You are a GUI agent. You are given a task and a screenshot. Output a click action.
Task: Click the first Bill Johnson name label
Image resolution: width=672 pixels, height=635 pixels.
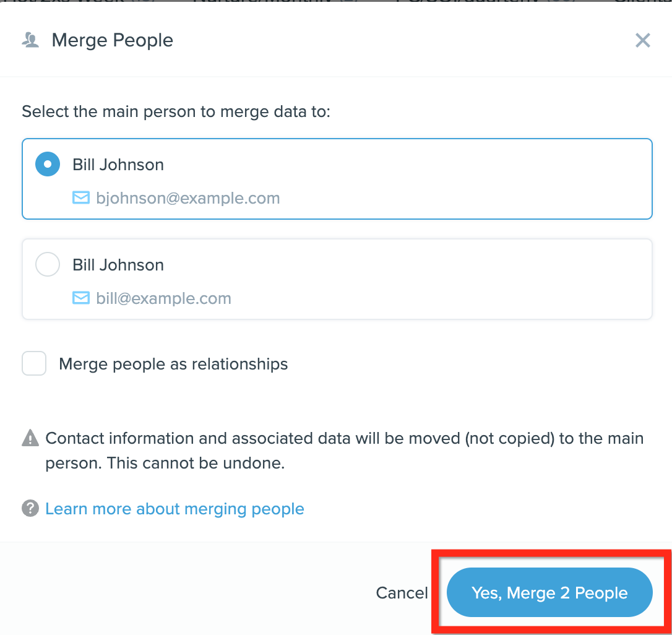[118, 165]
